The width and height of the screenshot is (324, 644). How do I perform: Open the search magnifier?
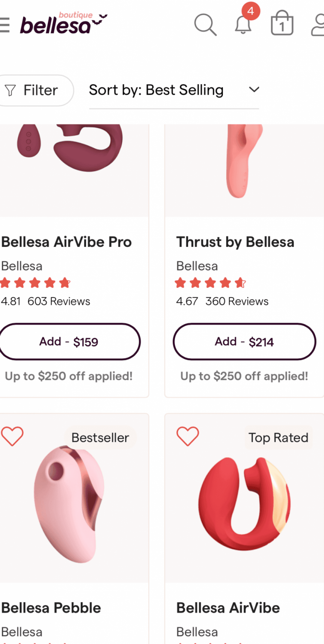pos(205,24)
